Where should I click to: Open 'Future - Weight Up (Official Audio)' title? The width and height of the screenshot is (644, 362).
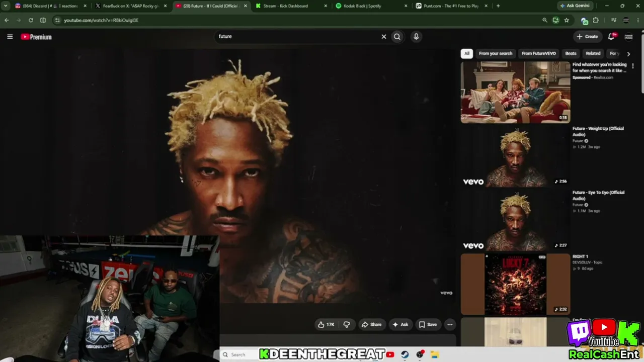coord(598,131)
